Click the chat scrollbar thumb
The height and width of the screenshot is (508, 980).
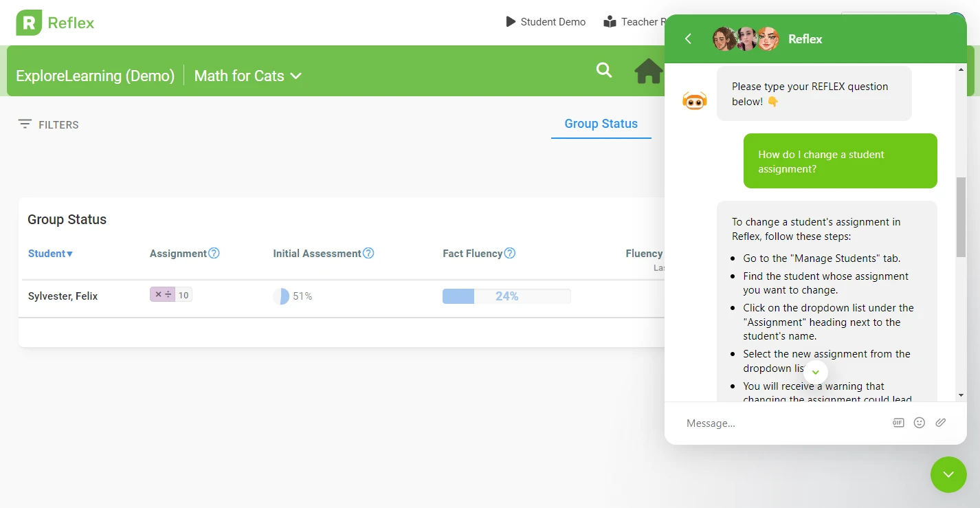pyautogui.click(x=961, y=217)
